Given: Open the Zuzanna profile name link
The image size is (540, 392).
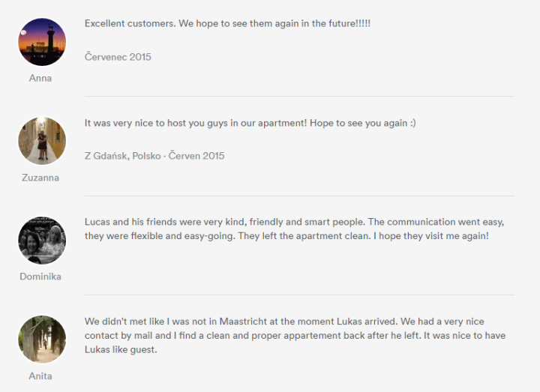Looking at the screenshot, I should point(40,178).
